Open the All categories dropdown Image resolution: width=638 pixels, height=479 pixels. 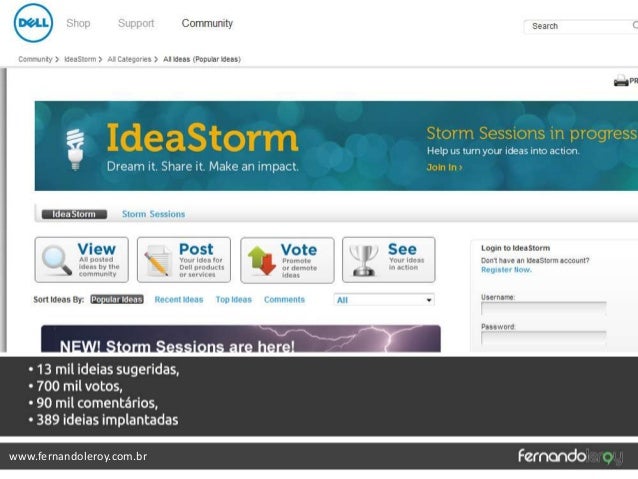[x=384, y=300]
